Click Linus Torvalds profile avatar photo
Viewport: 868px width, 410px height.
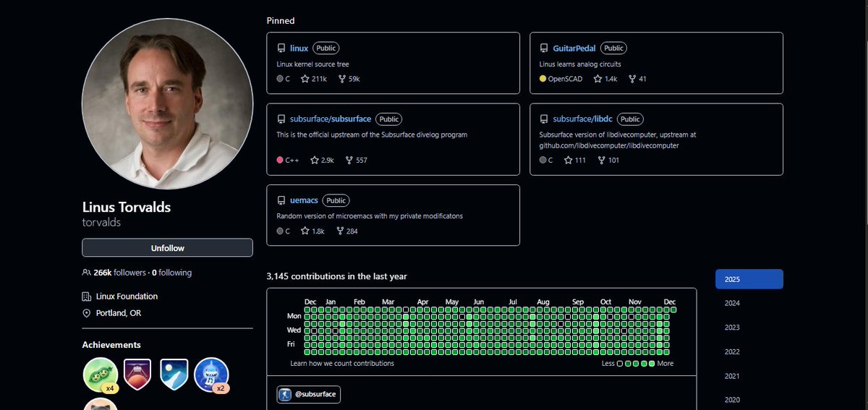tap(167, 103)
